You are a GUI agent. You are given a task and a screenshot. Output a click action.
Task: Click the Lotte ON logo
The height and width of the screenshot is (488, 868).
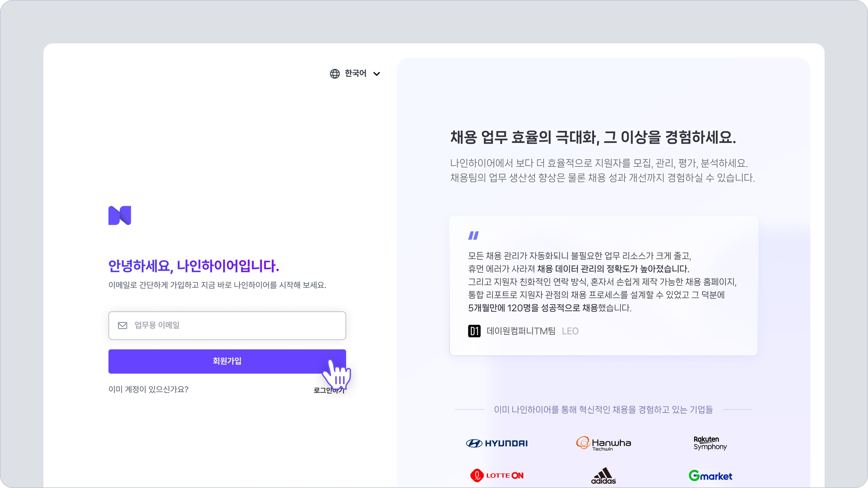[x=497, y=476]
